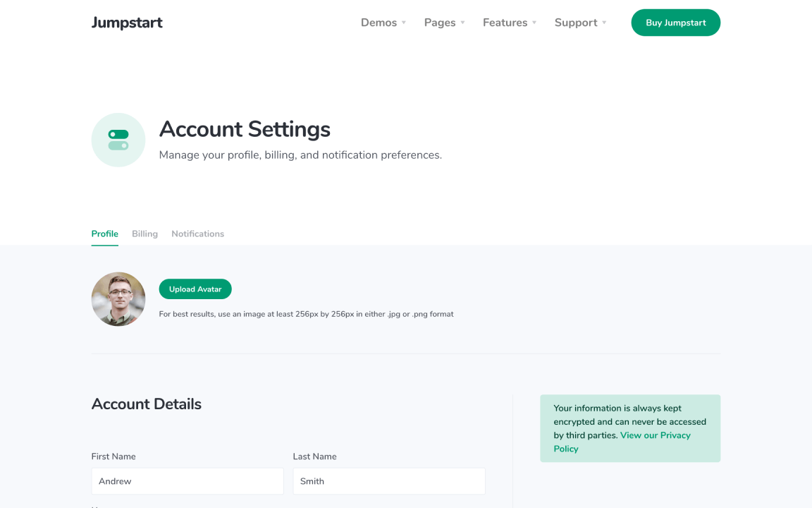Switch to the Billing tab
812x508 pixels.
[x=144, y=234]
